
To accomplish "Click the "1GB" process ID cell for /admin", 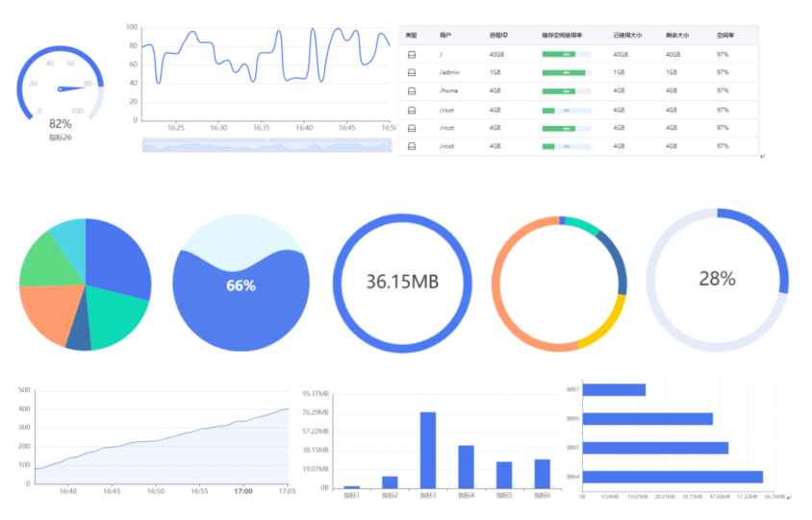I will coord(495,72).
